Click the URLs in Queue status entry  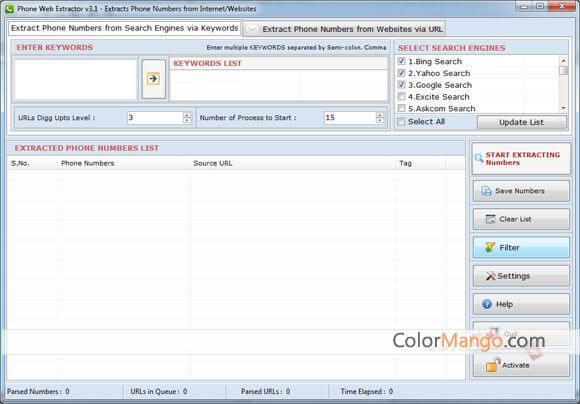pos(159,391)
